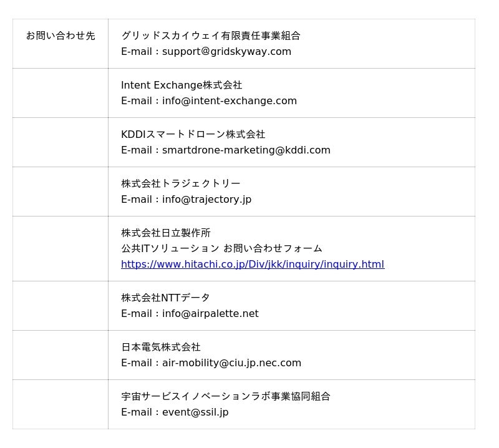Click the smartdrone-marketing@kddi.com email address
This screenshot has height=448, width=499.
(246, 150)
